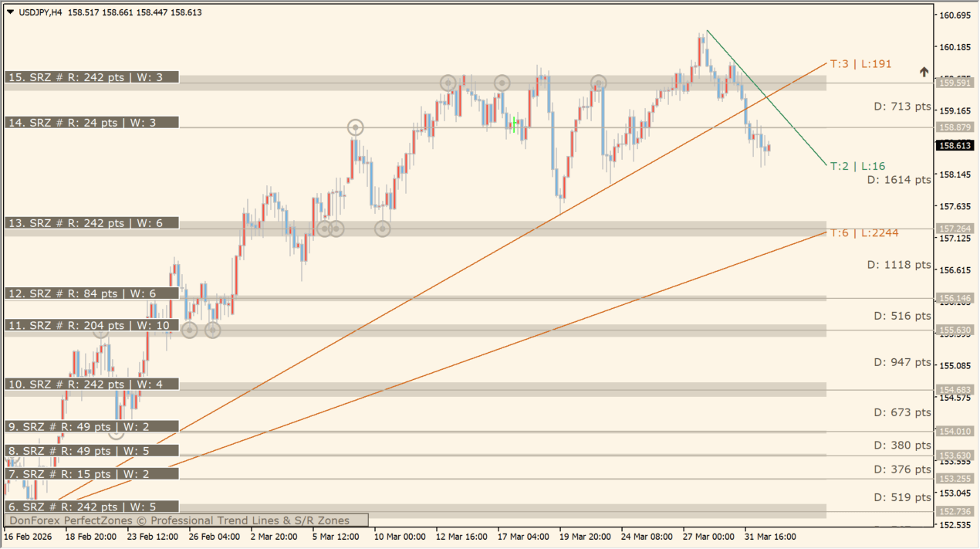Click the '10 Mar 00:00' date on time axis

399,536
